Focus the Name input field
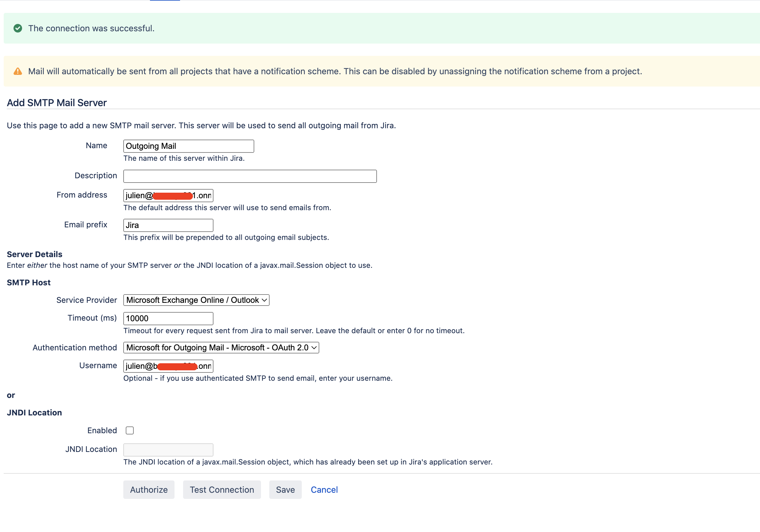The width and height of the screenshot is (760, 532). (x=189, y=146)
